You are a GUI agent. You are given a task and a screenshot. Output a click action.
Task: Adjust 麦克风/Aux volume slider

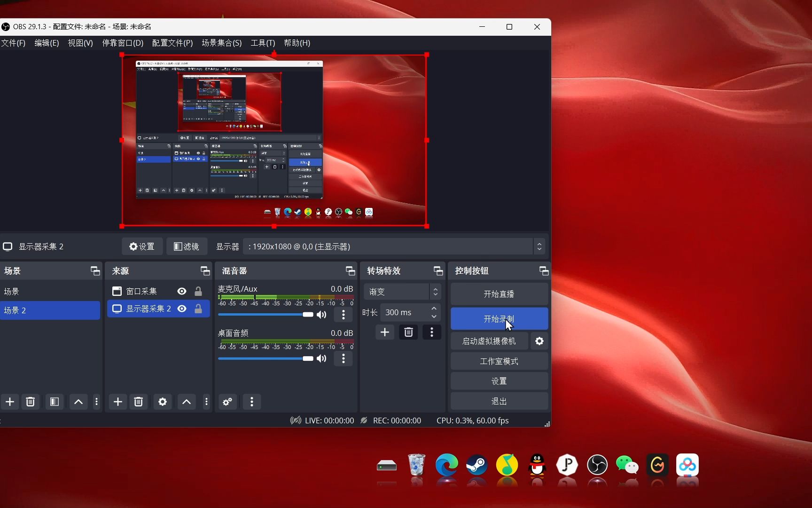pyautogui.click(x=265, y=314)
